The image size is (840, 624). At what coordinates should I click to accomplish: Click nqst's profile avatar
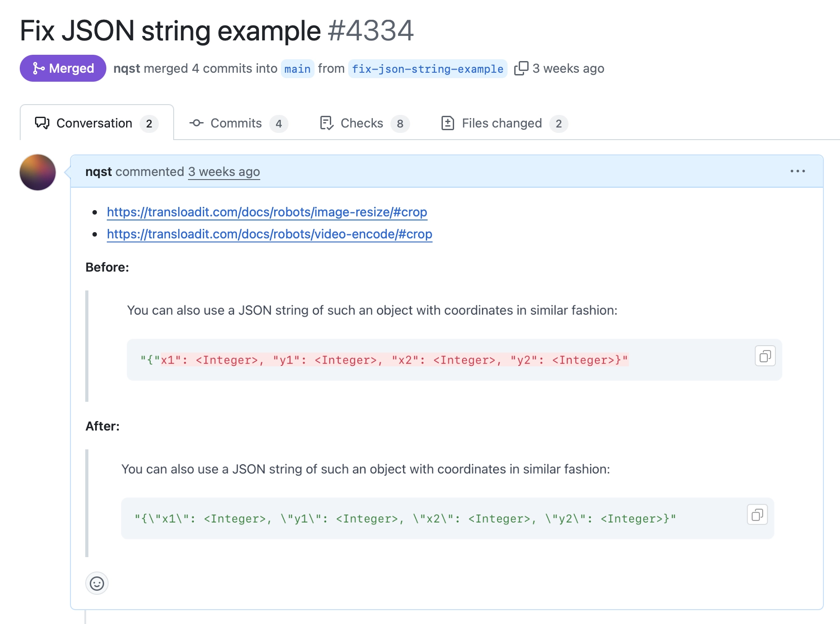37,172
